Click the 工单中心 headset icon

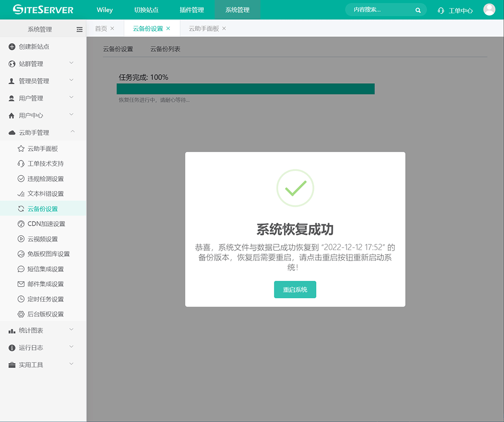[x=441, y=10]
